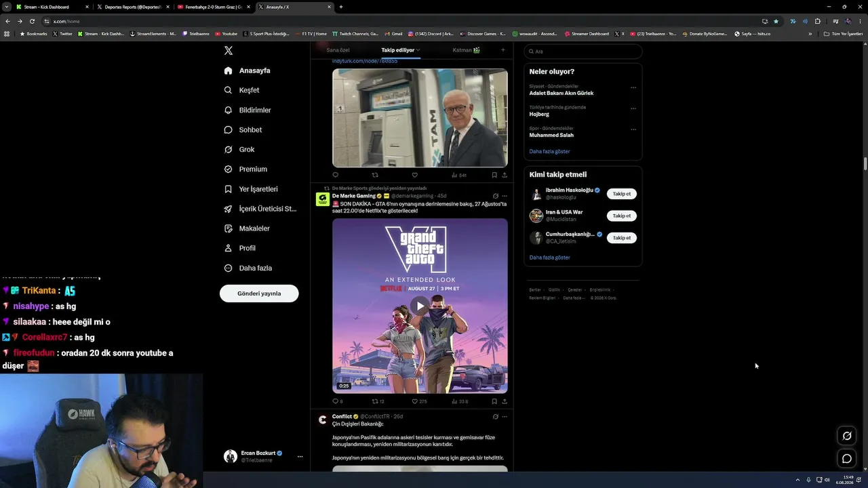
Task: Follow İbrahim Haskoloğlu with Takip et
Action: pyautogui.click(x=622, y=194)
